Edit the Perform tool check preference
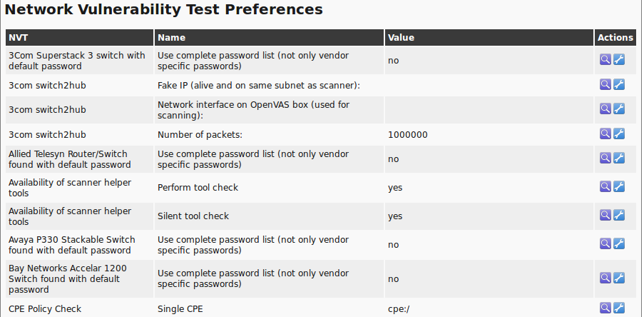The height and width of the screenshot is (317, 644). coord(619,187)
